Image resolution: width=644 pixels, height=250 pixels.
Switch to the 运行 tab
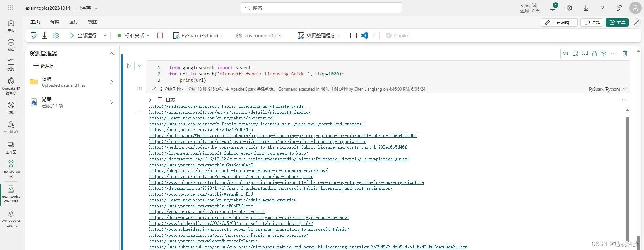pos(74,22)
